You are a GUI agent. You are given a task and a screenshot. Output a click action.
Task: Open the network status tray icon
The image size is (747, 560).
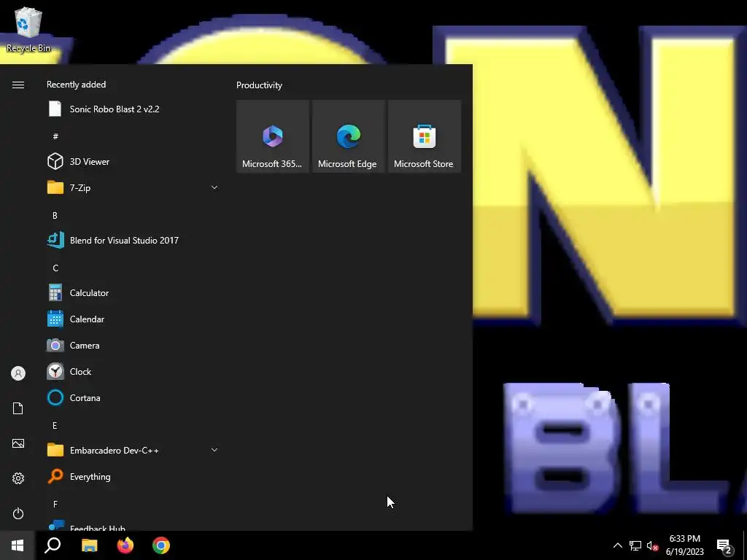(x=635, y=545)
